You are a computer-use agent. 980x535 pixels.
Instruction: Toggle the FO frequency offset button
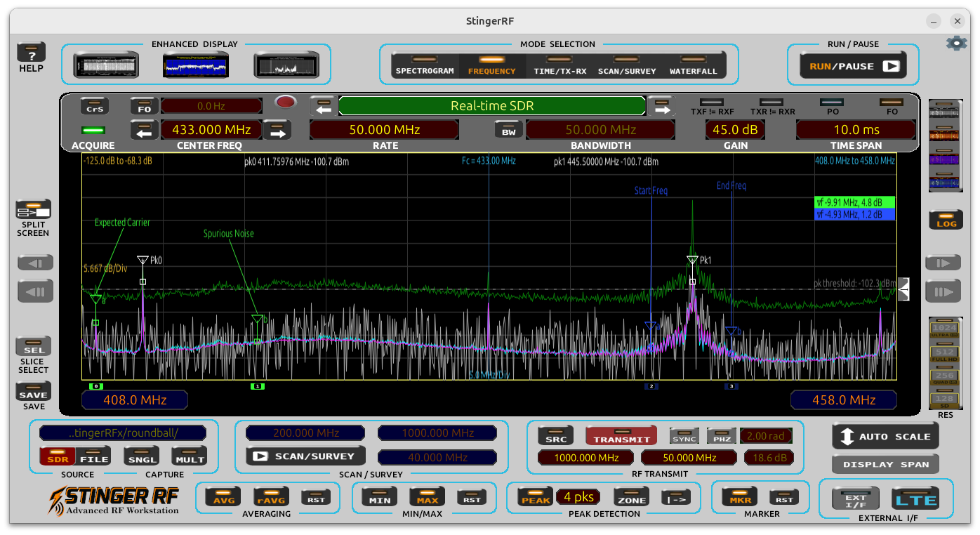pyautogui.click(x=144, y=106)
